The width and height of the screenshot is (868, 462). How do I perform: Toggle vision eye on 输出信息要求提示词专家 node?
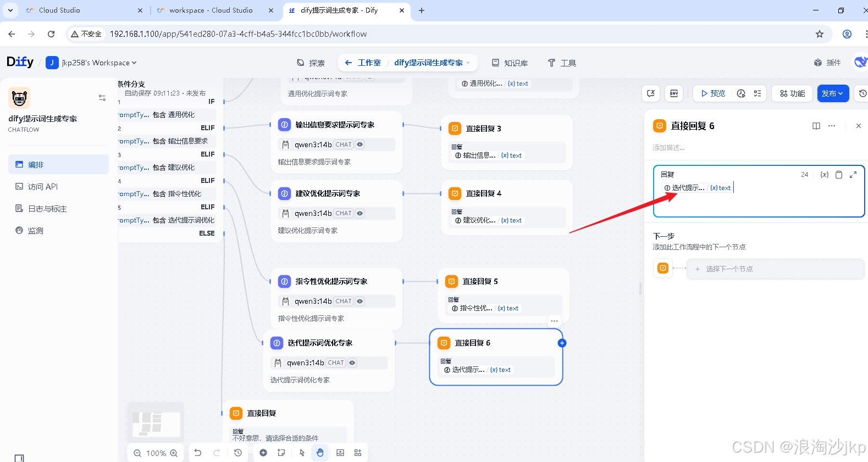point(360,144)
